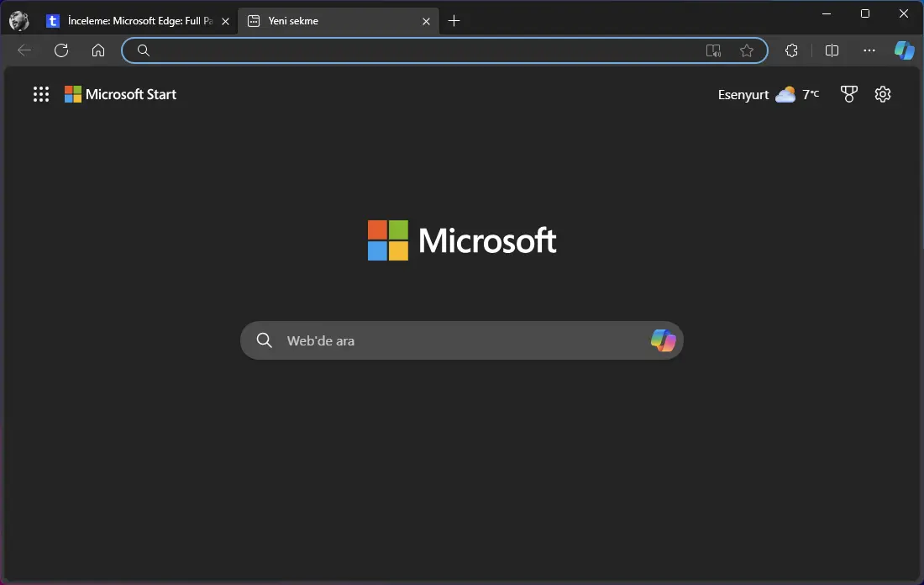
Task: Open Esenyurt weather details
Action: (769, 94)
